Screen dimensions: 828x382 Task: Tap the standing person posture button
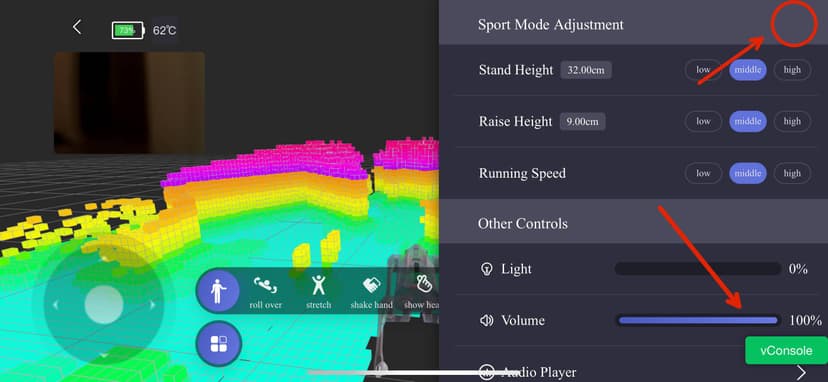coord(218,292)
